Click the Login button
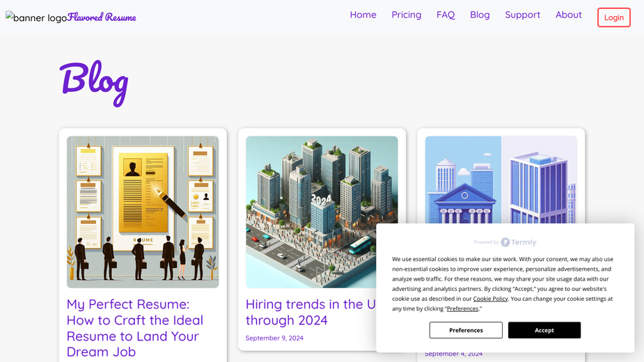The image size is (644, 362). tap(613, 17)
